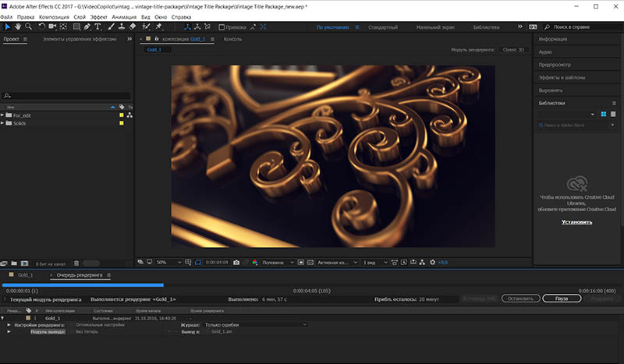Open the Анимация menu
The image size is (624, 364).
124,17
